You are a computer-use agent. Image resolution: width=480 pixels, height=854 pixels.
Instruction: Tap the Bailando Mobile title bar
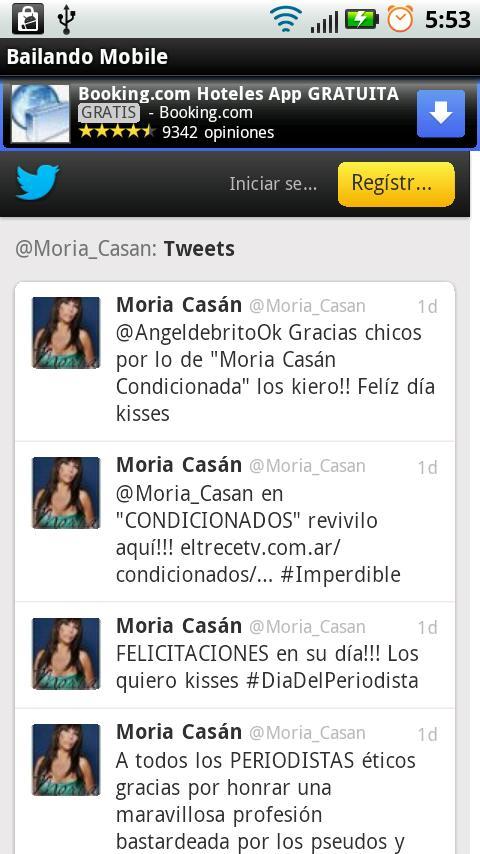pos(240,57)
